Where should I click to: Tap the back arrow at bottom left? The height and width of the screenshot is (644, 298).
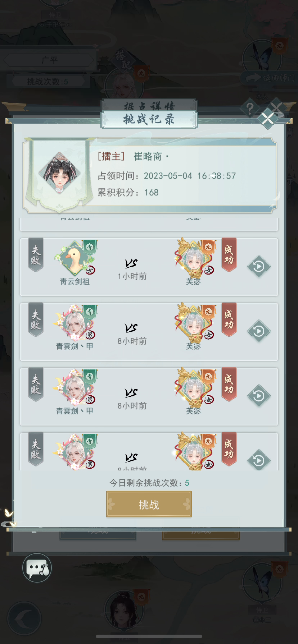click(x=24, y=619)
